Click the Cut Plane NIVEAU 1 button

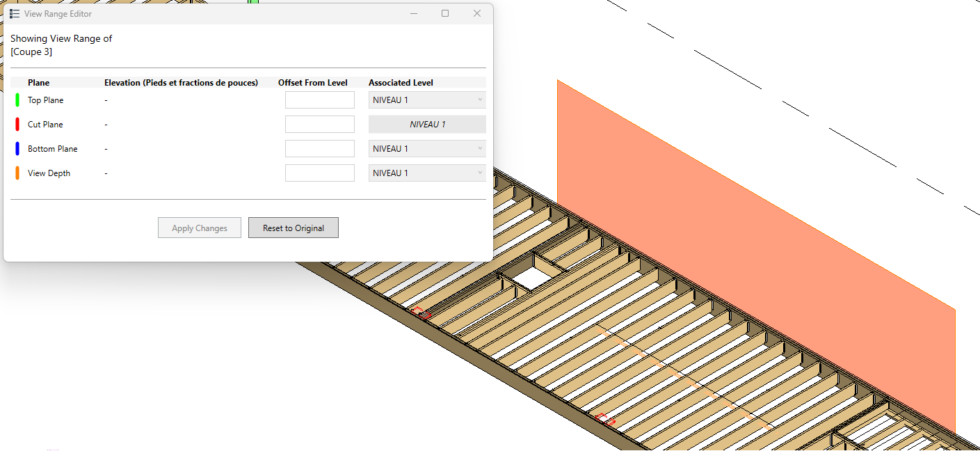click(x=426, y=125)
